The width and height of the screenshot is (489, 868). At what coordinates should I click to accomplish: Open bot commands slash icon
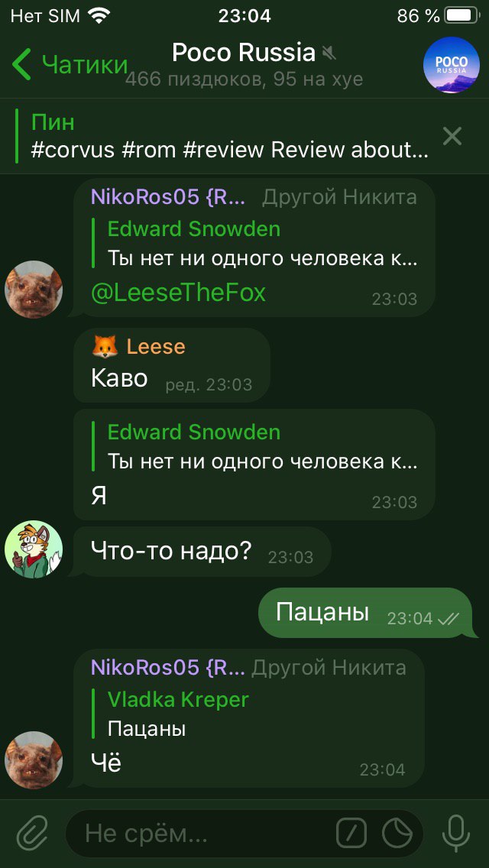[x=351, y=833]
